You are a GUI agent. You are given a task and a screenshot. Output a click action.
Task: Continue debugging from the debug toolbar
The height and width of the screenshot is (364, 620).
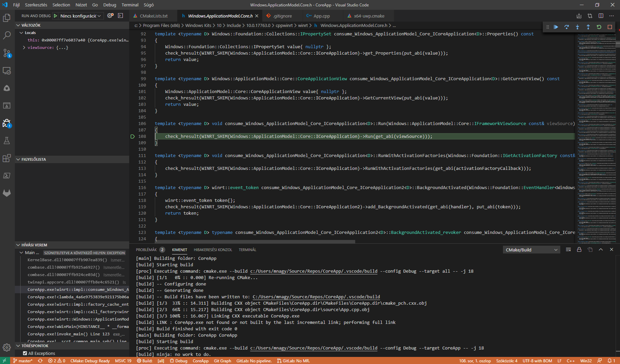point(556,27)
